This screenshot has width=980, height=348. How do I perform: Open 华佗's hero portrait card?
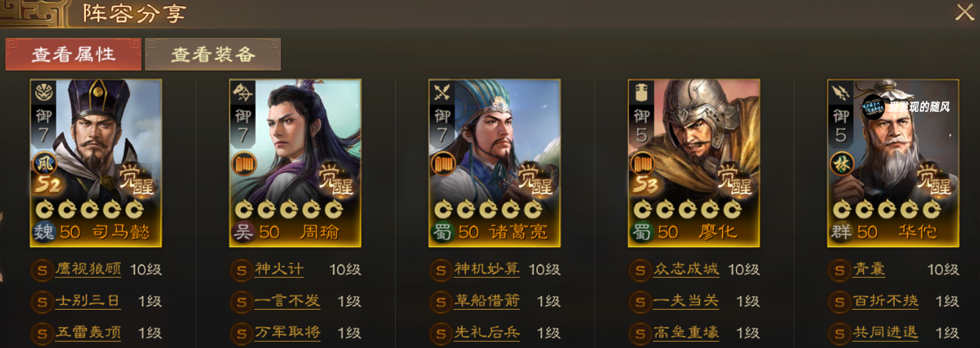(894, 163)
